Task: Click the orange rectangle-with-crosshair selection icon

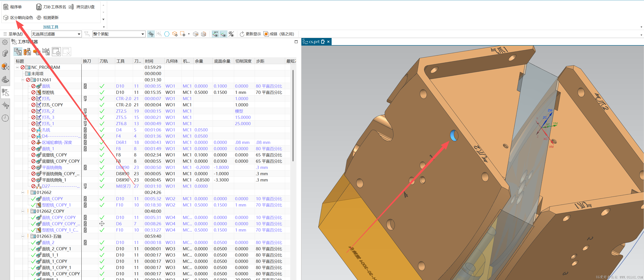Action: click(183, 34)
